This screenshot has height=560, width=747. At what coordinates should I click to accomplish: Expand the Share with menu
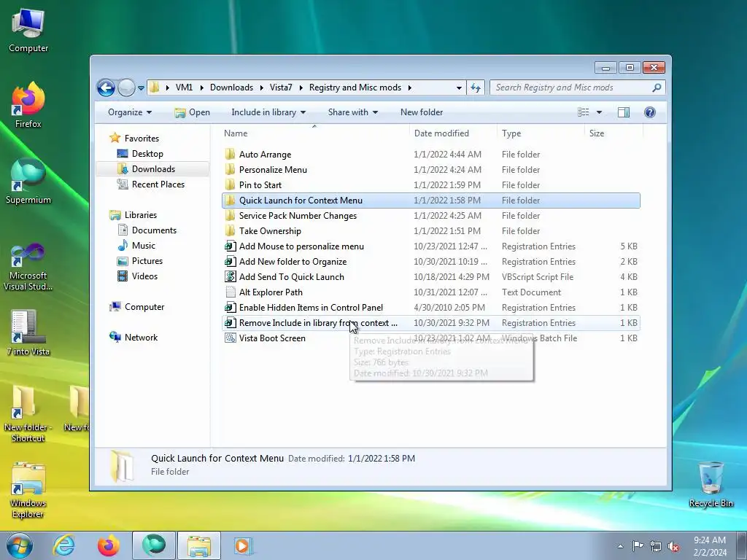(x=352, y=112)
